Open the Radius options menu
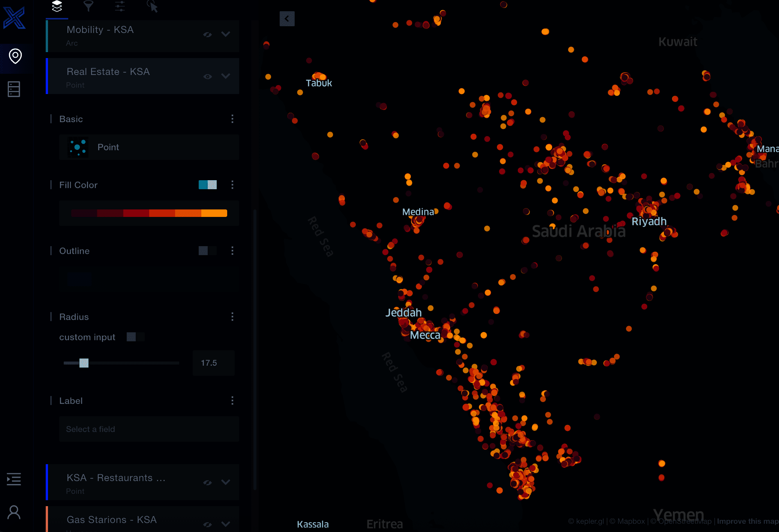779x532 pixels. (x=232, y=317)
